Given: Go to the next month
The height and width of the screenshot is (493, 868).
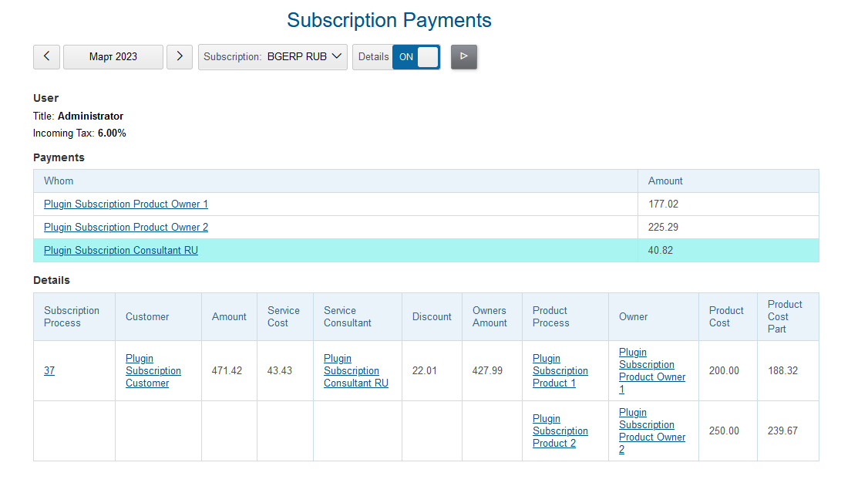Looking at the screenshot, I should click(x=180, y=56).
